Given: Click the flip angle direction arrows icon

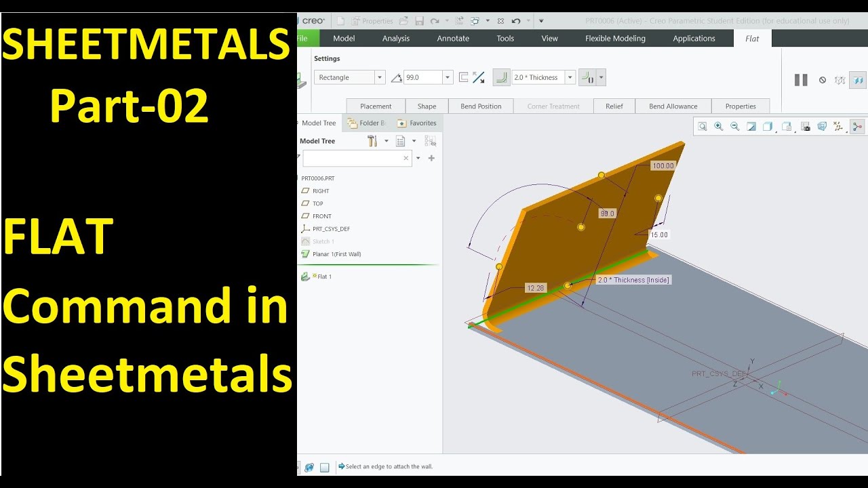Looking at the screenshot, I should coord(479,77).
